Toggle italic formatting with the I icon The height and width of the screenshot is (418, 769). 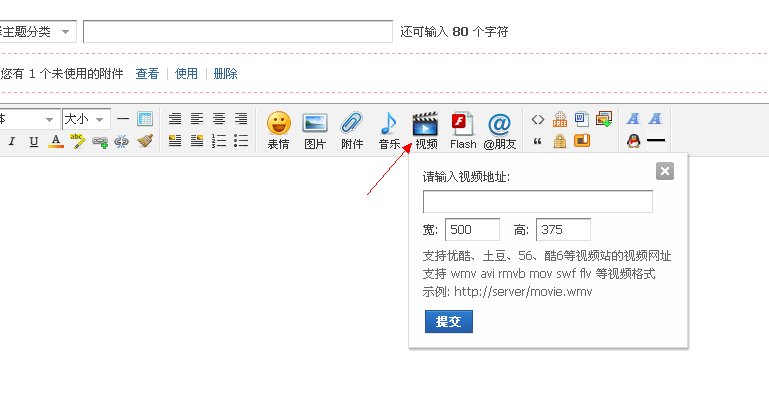tap(12, 142)
